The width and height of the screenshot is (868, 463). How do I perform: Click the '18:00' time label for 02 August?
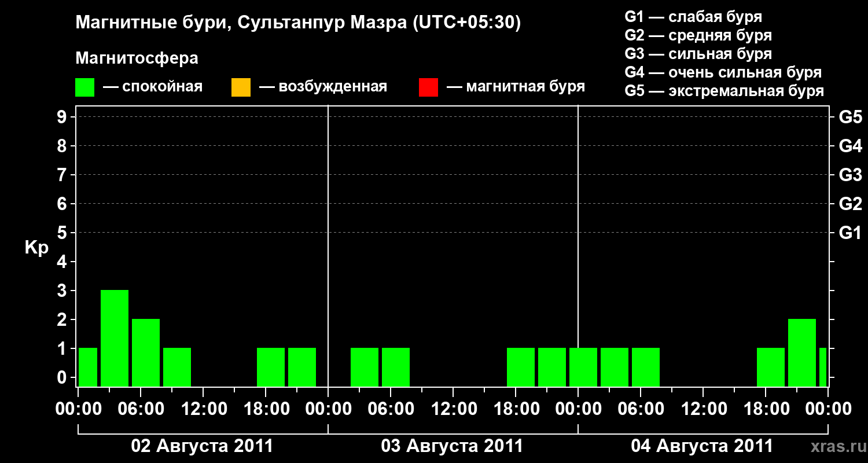click(266, 409)
